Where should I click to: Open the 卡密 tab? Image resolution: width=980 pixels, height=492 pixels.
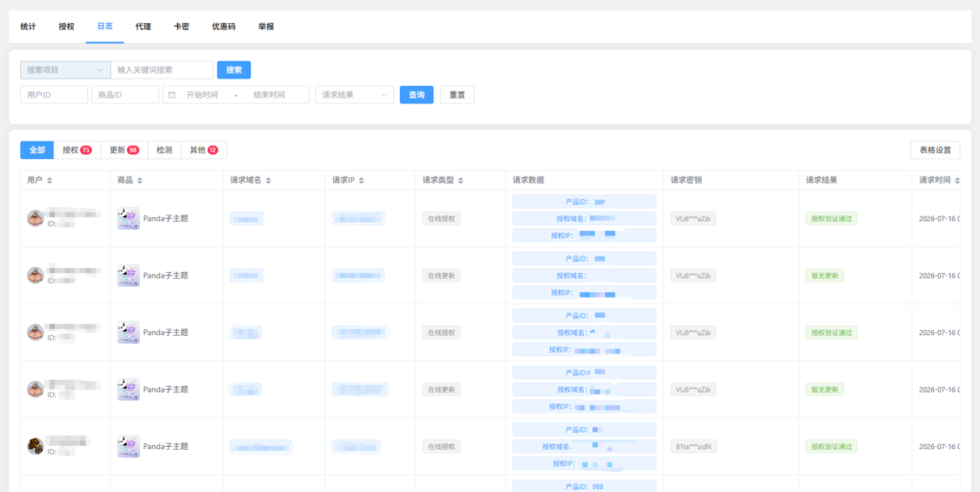click(x=181, y=27)
